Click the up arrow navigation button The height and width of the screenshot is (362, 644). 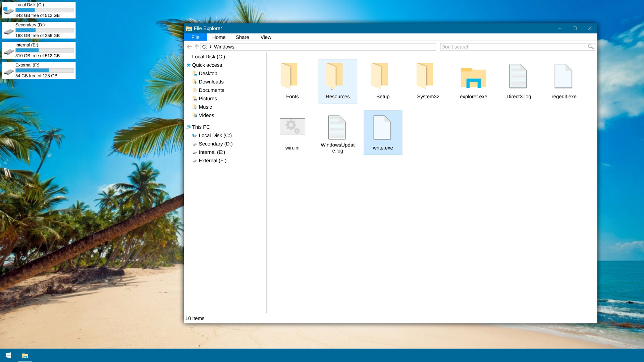[197, 47]
